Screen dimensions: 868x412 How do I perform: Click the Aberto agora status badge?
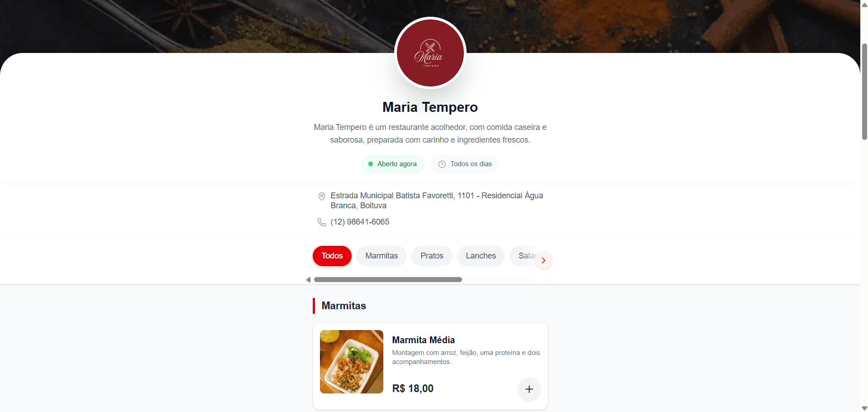[392, 164]
